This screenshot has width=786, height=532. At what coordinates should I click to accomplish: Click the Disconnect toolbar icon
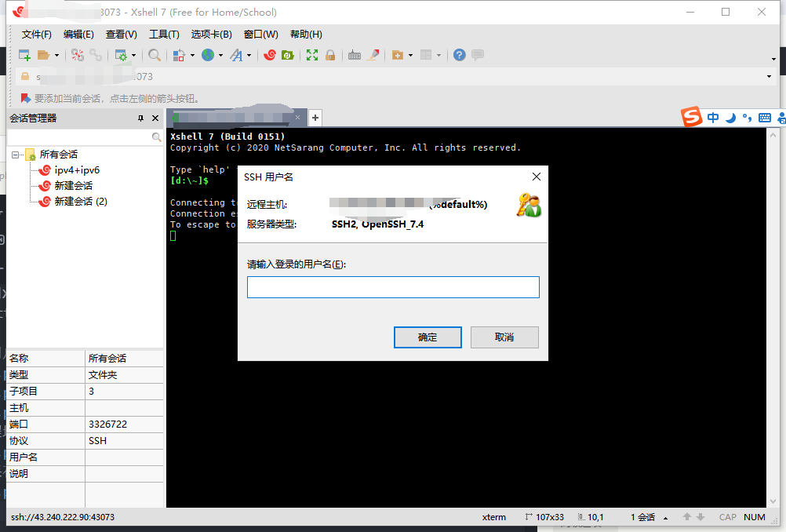click(77, 55)
